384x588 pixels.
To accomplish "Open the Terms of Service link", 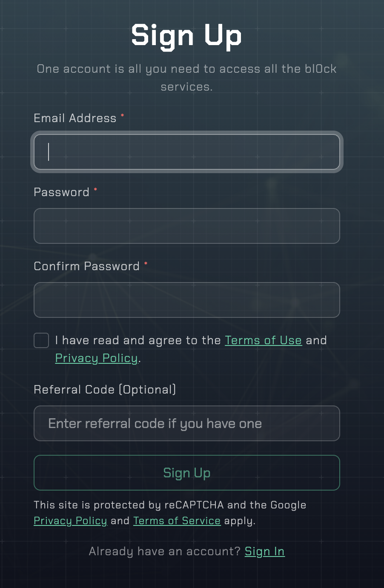I will click(177, 521).
